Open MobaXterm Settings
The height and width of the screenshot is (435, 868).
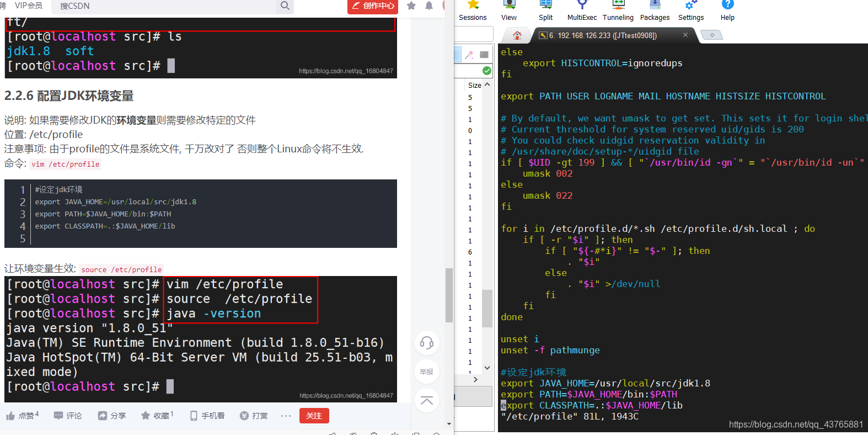(691, 11)
